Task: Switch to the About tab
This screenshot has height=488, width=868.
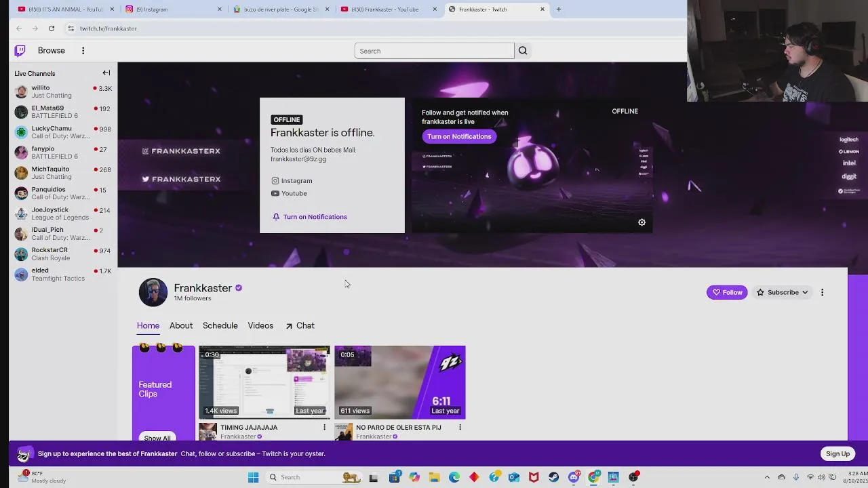Action: [181, 326]
